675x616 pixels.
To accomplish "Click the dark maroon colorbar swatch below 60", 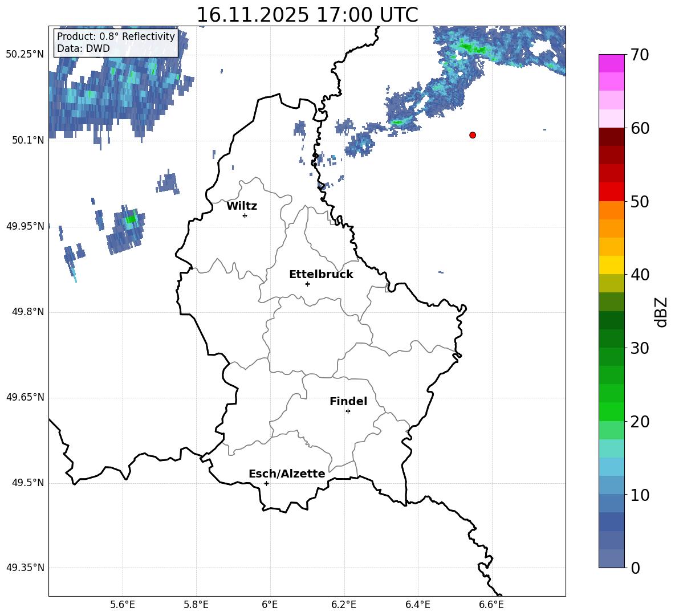I will 612,137.
